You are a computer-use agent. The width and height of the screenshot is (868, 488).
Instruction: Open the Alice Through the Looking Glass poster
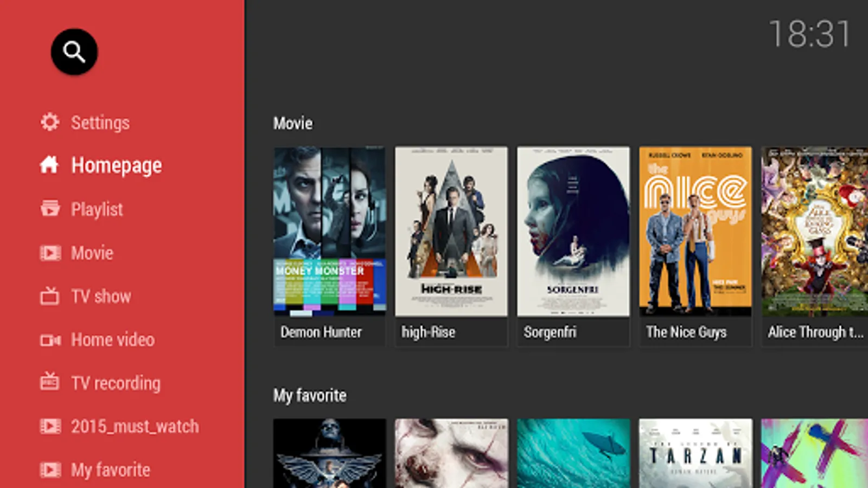pos(814,232)
